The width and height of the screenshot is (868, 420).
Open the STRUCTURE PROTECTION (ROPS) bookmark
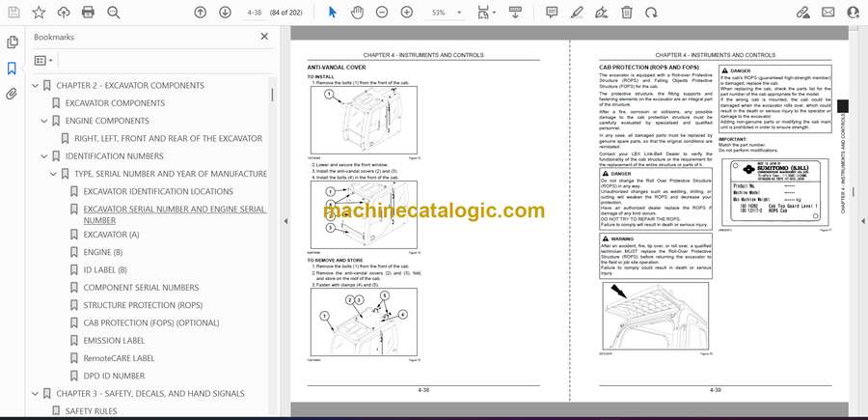pos(143,305)
